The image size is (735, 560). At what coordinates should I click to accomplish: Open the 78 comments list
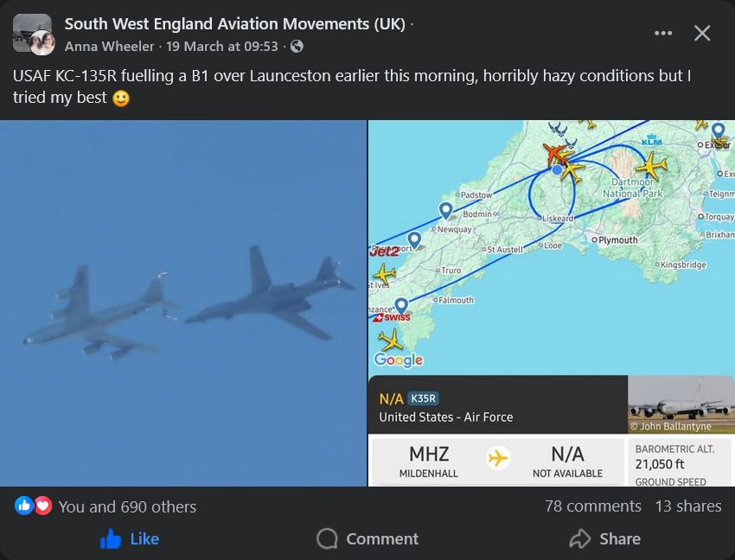point(592,506)
